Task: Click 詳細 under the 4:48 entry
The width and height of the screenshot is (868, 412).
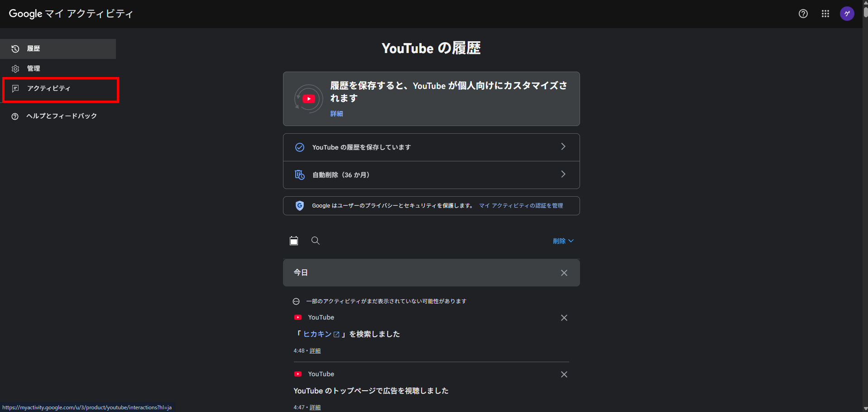Action: coord(315,351)
